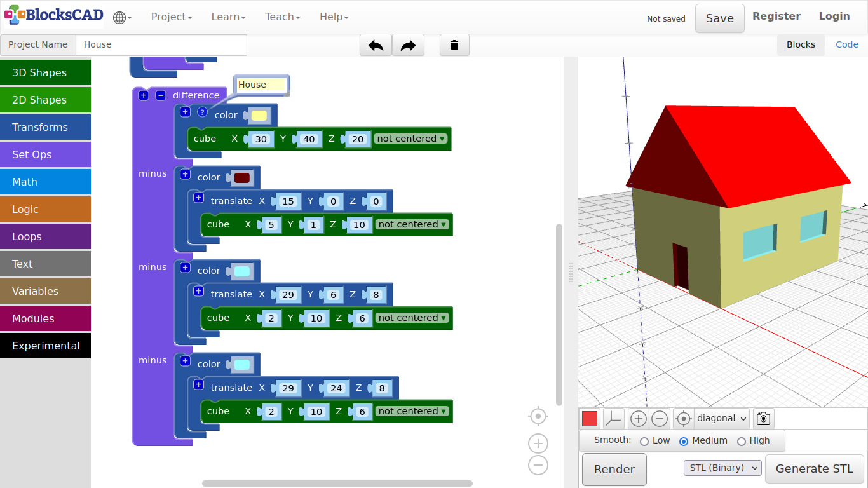Viewport: 868px width, 488px height.
Task: Select Low smoothness option
Action: tap(644, 441)
